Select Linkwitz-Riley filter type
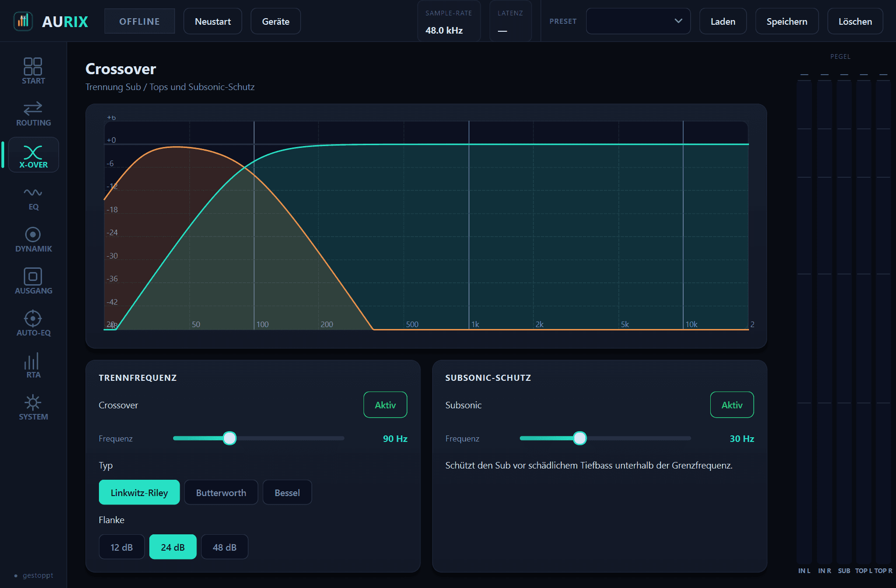 point(139,492)
